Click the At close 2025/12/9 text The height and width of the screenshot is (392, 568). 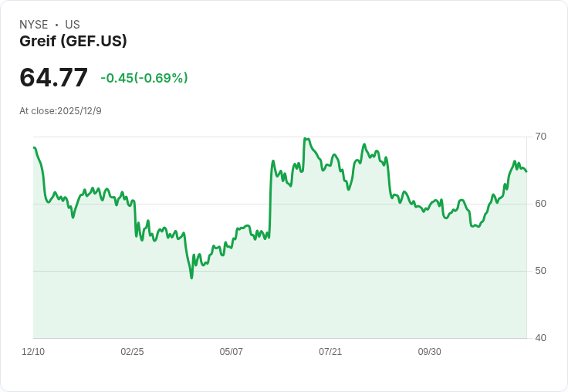click(60, 110)
